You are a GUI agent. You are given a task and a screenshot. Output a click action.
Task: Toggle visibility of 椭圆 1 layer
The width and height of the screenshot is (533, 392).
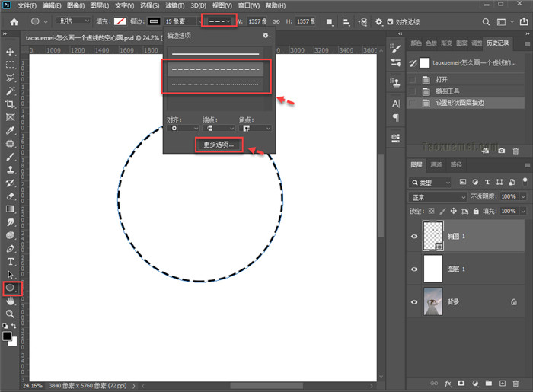point(414,237)
